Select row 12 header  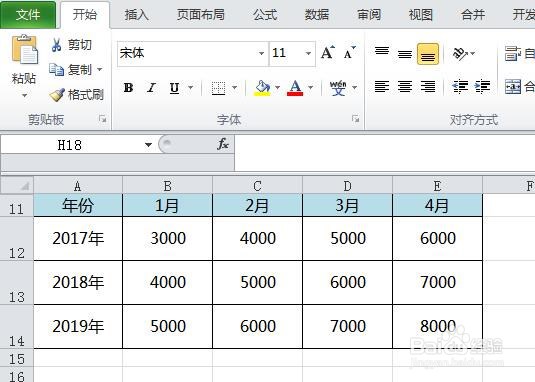pyautogui.click(x=17, y=239)
